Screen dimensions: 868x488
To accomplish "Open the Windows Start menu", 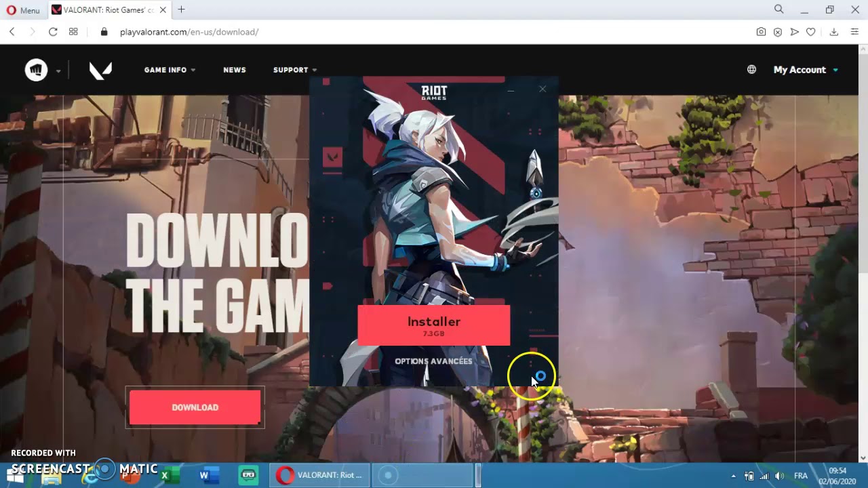I will 15,474.
